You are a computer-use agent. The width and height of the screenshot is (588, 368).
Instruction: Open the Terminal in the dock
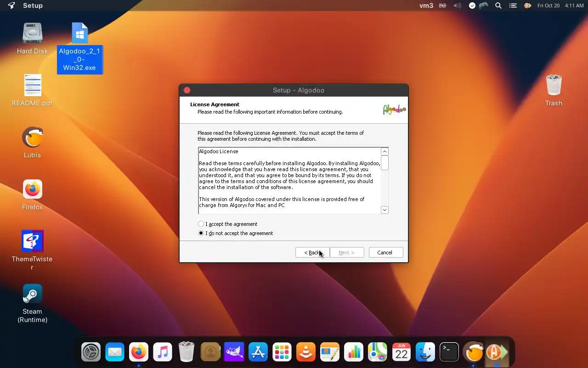tap(449, 353)
